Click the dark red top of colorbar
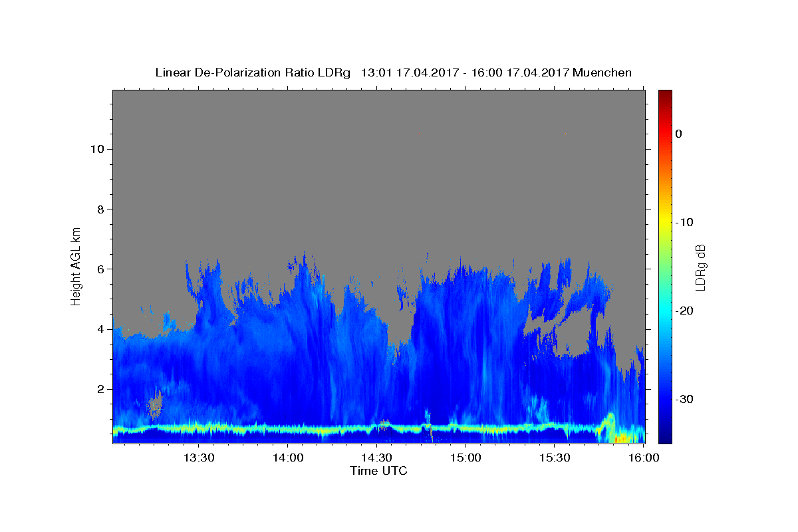 coord(665,93)
